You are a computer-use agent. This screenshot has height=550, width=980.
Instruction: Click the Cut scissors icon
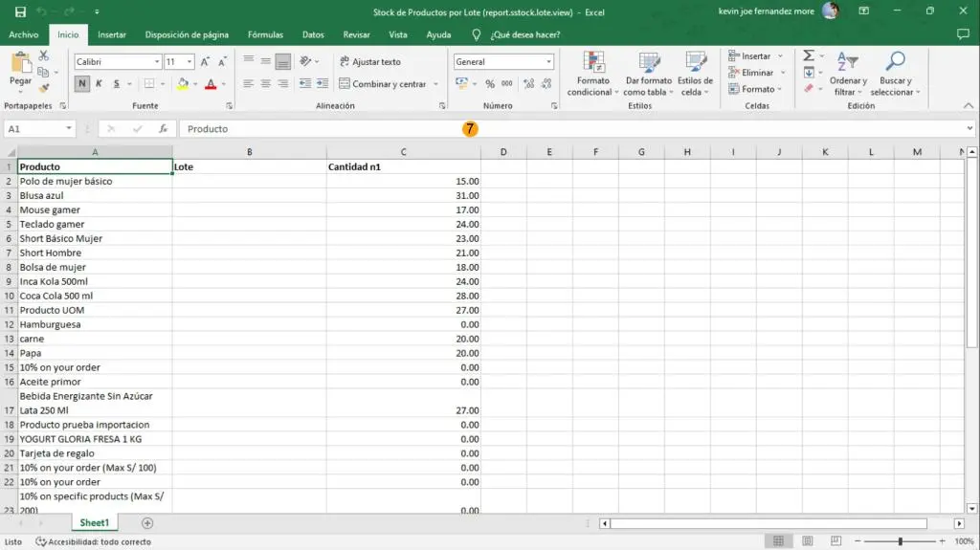pyautogui.click(x=43, y=56)
